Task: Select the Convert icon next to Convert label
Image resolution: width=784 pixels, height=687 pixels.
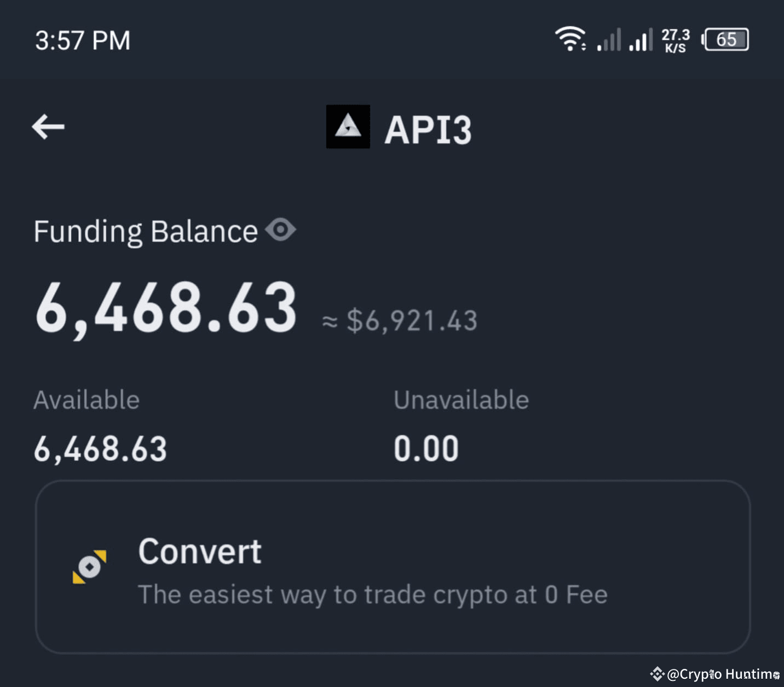Action: coord(89,567)
